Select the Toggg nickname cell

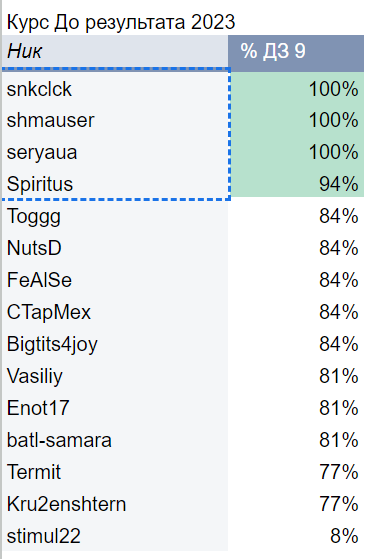[x=115, y=216]
